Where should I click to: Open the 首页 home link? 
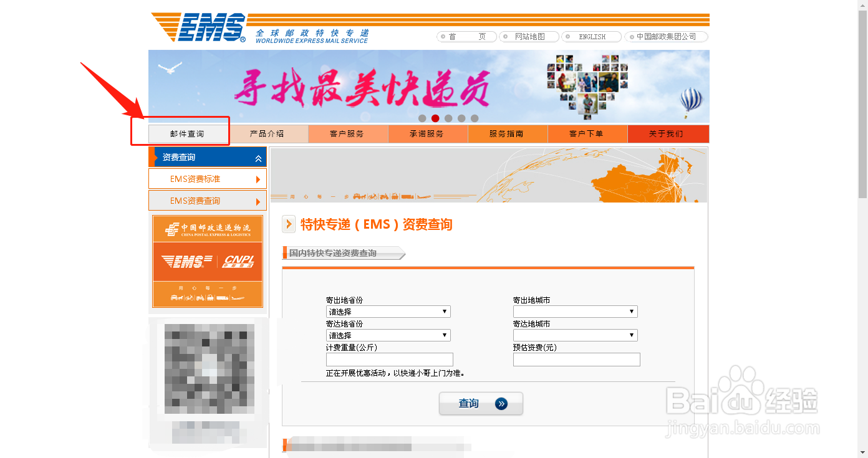[x=466, y=37]
